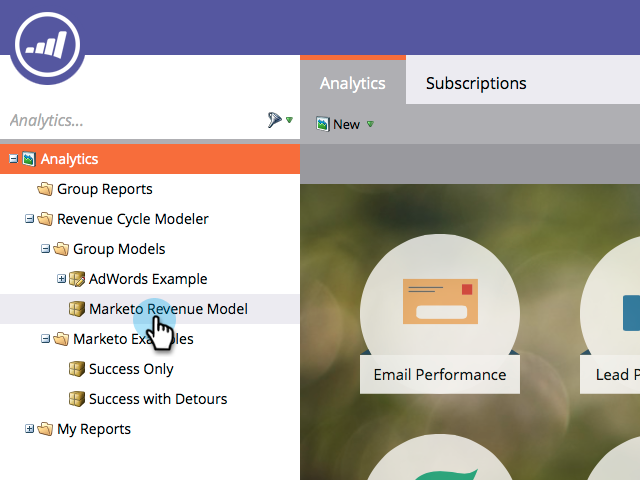The image size is (640, 480).
Task: Select My Reports
Action: coord(94,429)
